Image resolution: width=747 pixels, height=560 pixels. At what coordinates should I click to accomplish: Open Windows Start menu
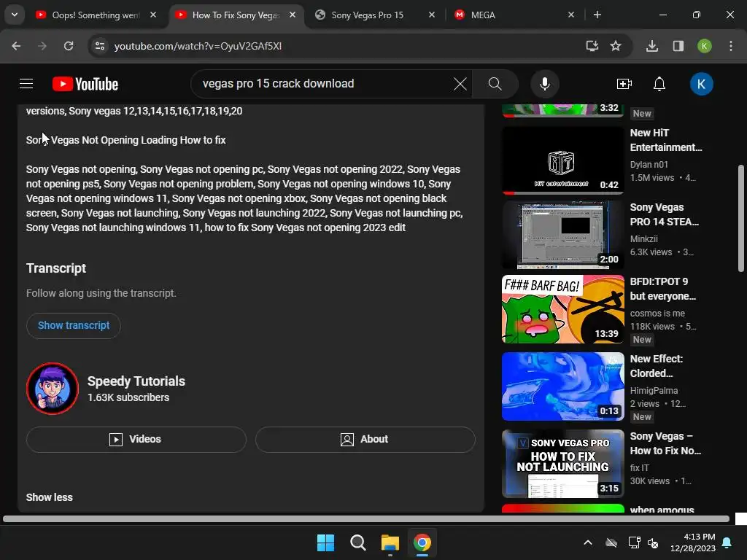325,542
